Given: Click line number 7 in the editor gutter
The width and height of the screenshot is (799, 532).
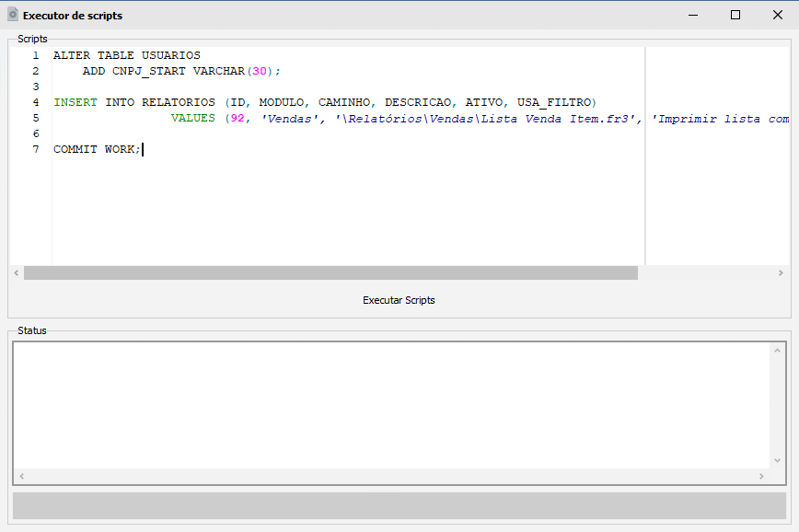Looking at the screenshot, I should 35,149.
